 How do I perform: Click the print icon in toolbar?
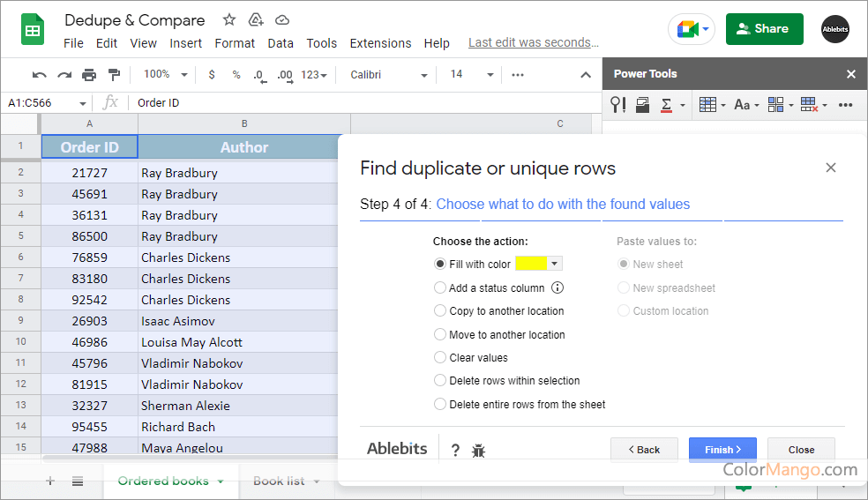pos(89,75)
